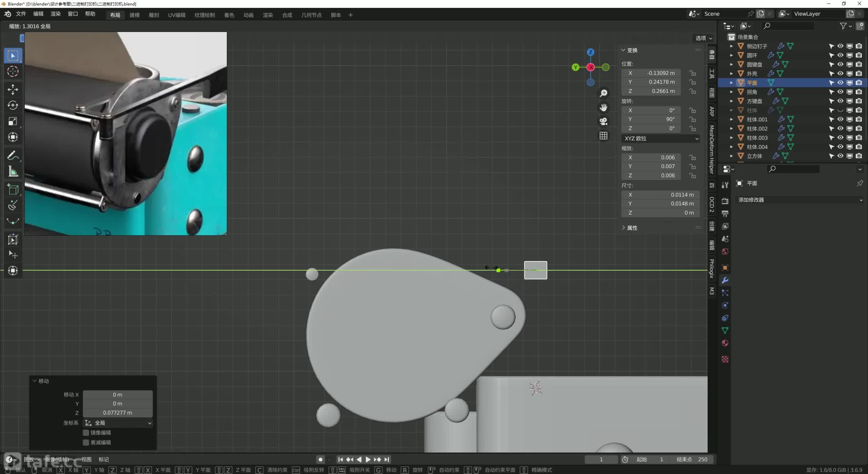Click the location X value field
The width and height of the screenshot is (868, 474).
651,73
